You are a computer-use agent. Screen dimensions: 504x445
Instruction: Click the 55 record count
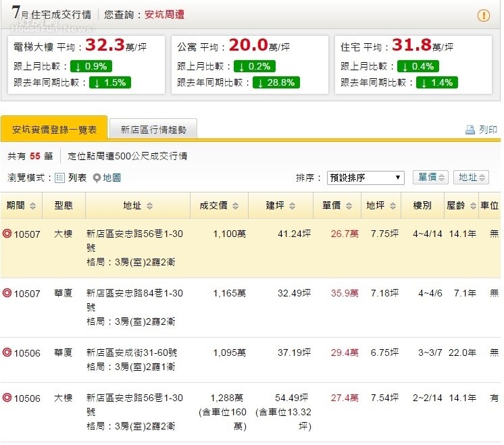[35, 156]
